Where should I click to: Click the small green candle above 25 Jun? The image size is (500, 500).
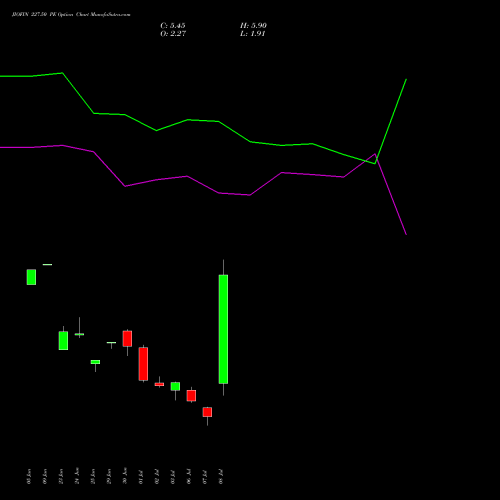click(95, 362)
